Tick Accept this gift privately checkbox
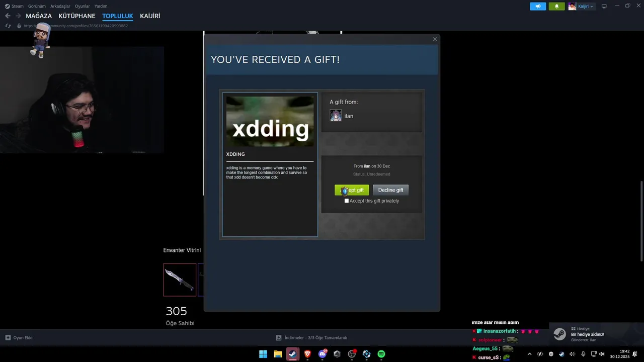Image resolution: width=644 pixels, height=362 pixels. pyautogui.click(x=346, y=201)
